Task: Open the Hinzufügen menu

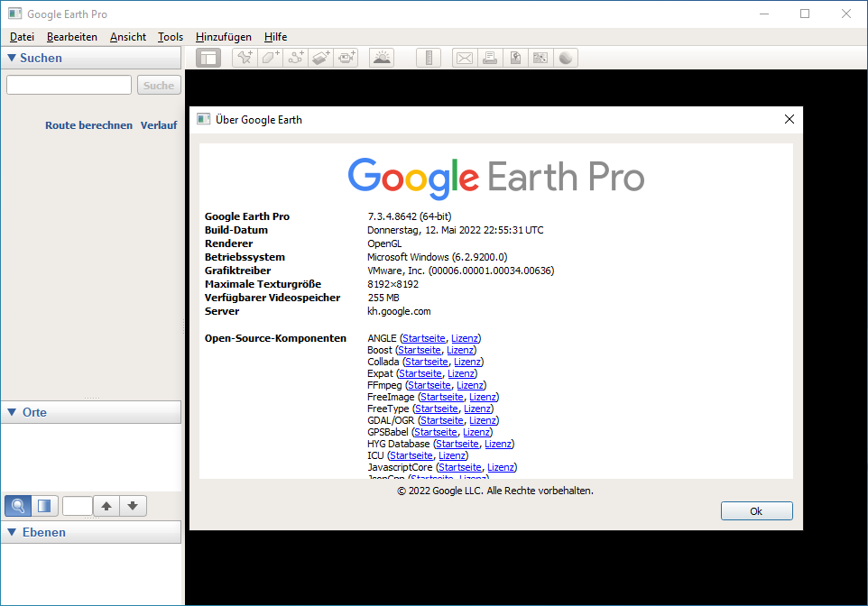Action: coord(224,37)
